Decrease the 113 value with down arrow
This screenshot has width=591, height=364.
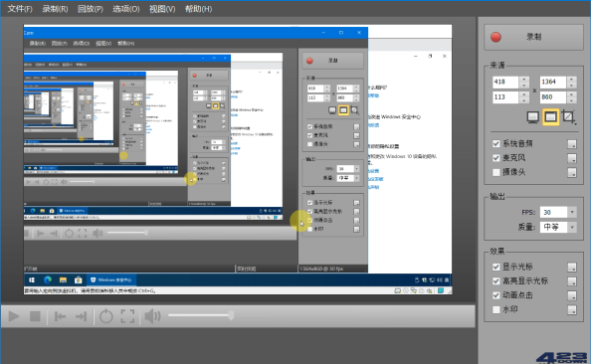pos(524,100)
